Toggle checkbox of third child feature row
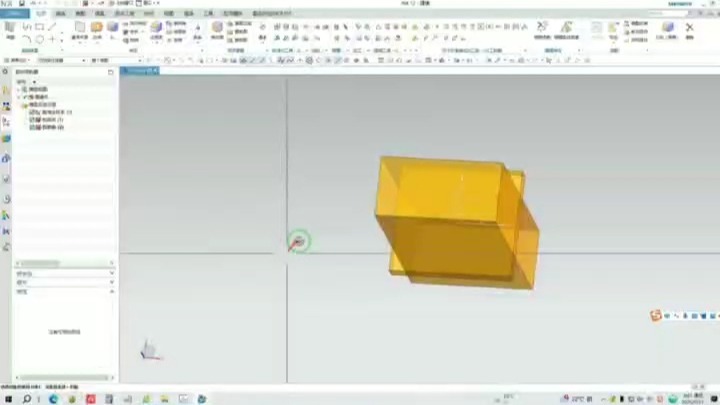Viewport: 720px width, 405px height. click(32, 127)
